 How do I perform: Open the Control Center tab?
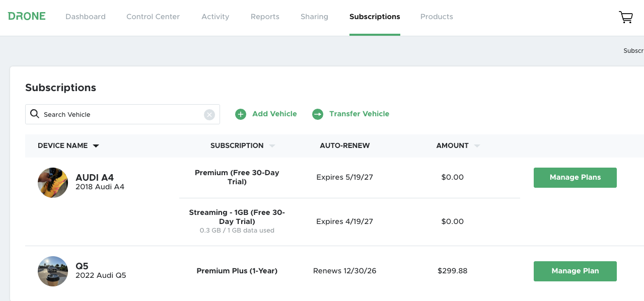coord(153,17)
